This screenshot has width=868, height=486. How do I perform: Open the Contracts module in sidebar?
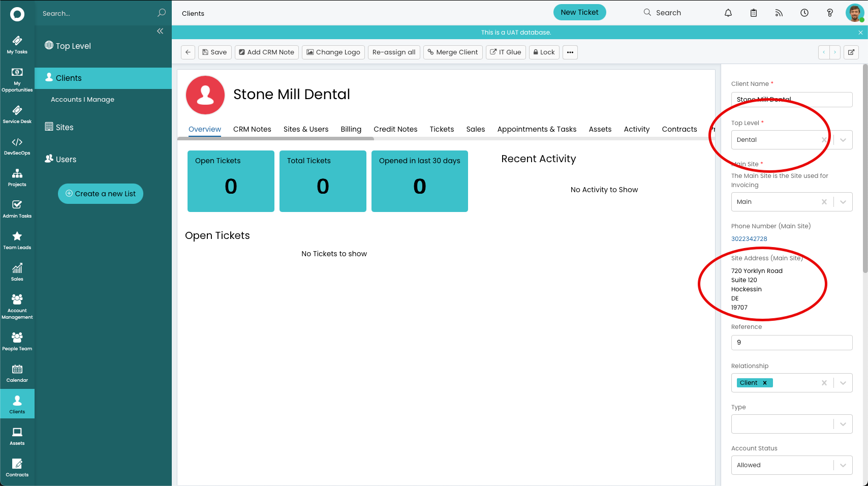coord(17,468)
